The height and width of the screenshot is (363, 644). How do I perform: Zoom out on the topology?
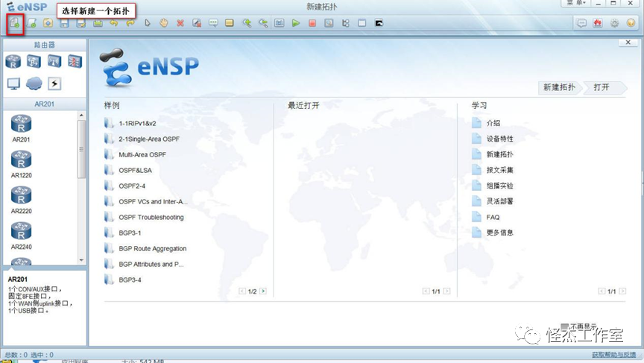click(263, 23)
